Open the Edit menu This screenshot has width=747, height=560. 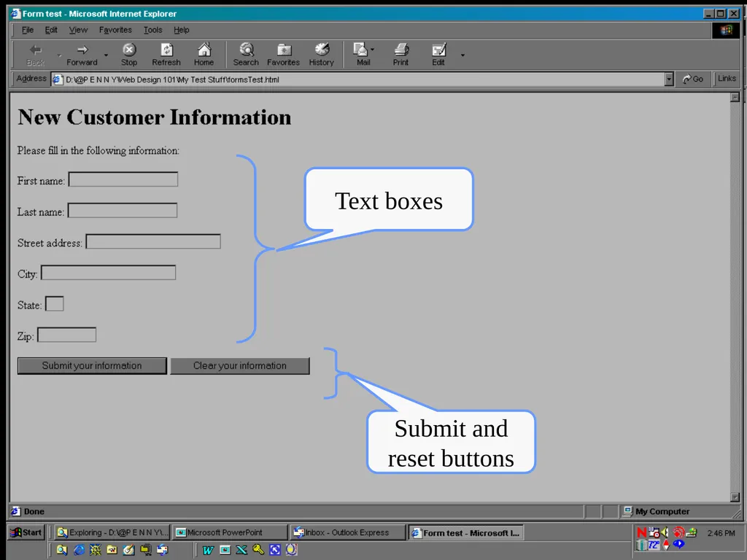click(x=51, y=30)
